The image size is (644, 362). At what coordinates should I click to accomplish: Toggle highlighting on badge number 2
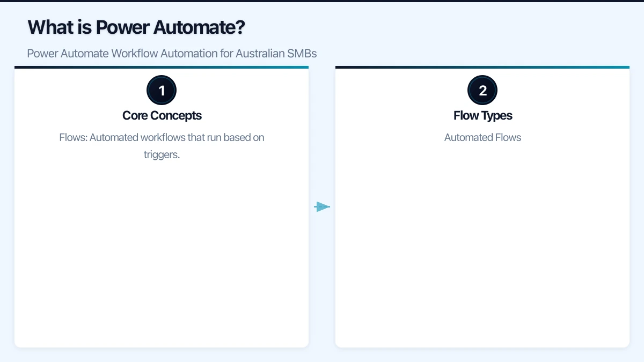[x=482, y=90]
